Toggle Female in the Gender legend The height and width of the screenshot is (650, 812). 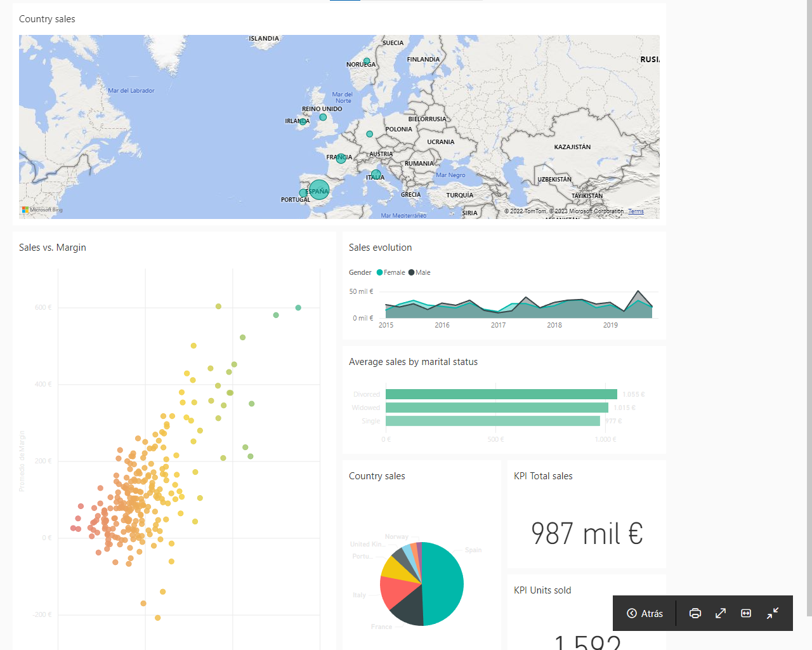[390, 272]
